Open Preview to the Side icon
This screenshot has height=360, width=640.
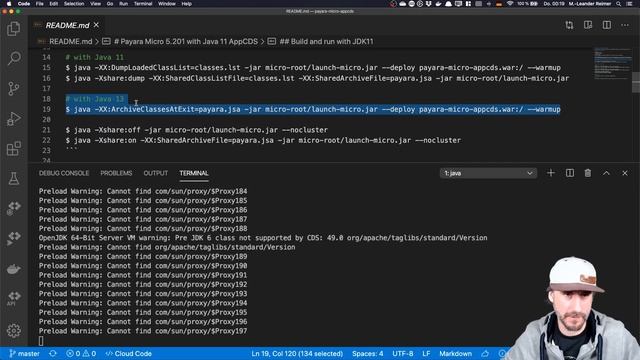click(x=588, y=25)
